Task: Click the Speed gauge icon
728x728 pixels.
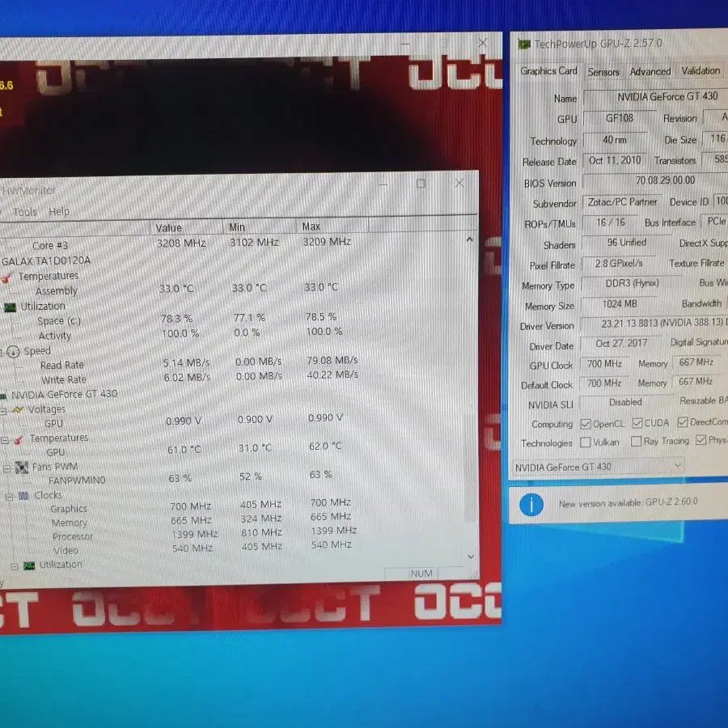Action: (x=13, y=352)
